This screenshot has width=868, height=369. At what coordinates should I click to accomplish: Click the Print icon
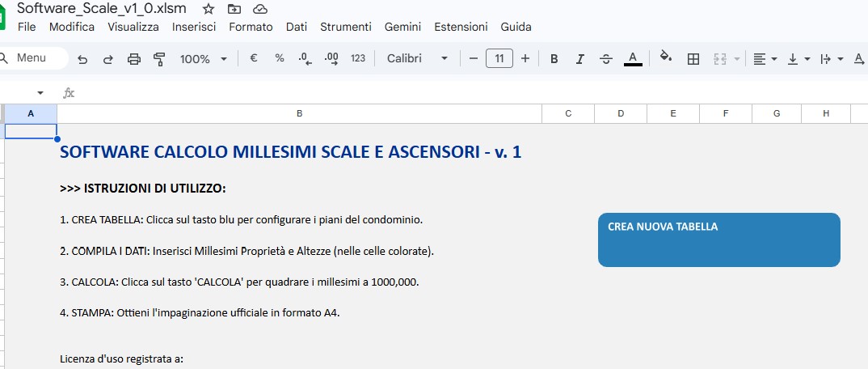[134, 59]
